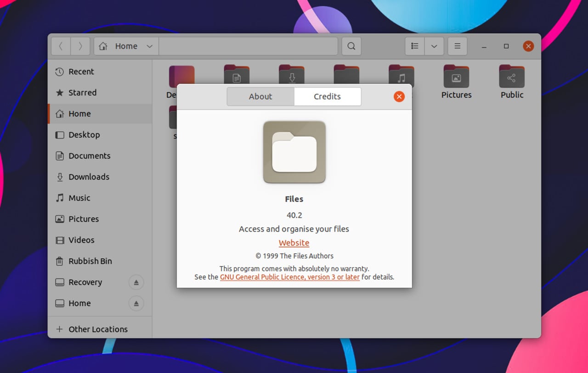Switch to the Credits tab
This screenshot has height=373, width=588.
[x=327, y=96]
